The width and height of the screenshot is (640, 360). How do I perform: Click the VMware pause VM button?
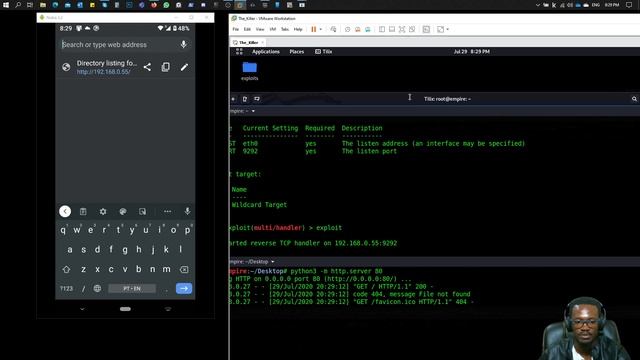[313, 29]
